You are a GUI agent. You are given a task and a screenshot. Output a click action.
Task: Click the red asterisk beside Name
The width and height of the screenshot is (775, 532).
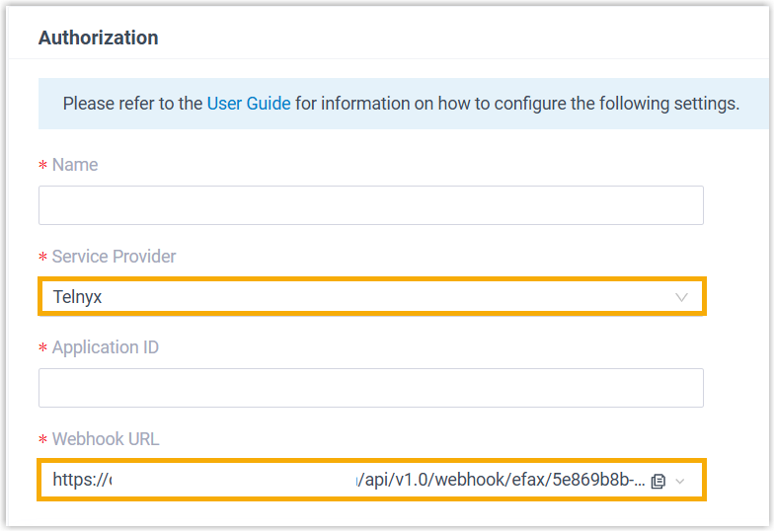[42, 166]
